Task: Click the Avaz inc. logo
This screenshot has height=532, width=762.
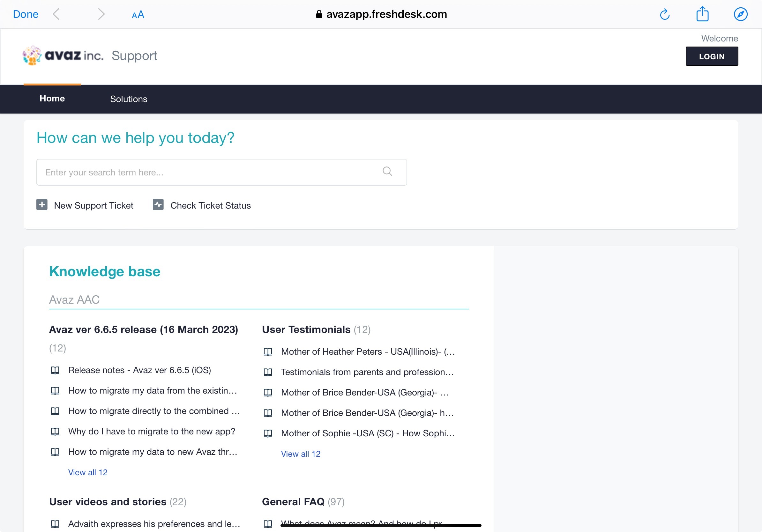Action: [63, 55]
